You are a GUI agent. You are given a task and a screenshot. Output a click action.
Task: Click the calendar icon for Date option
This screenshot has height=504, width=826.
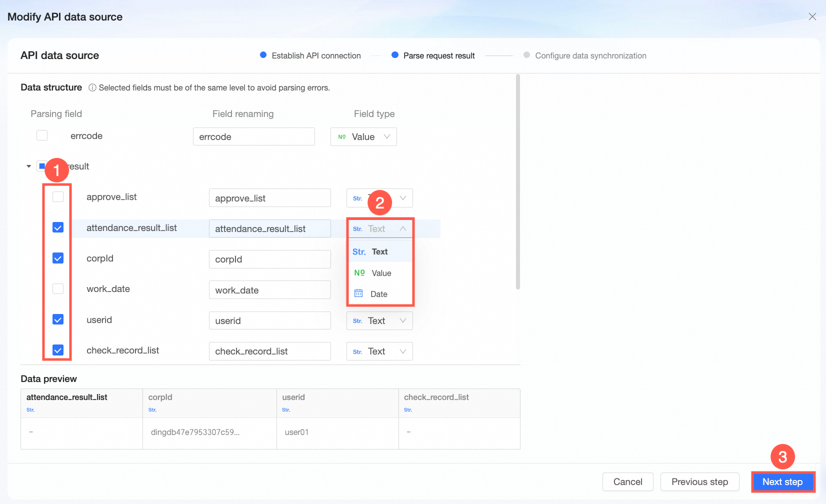[358, 293]
